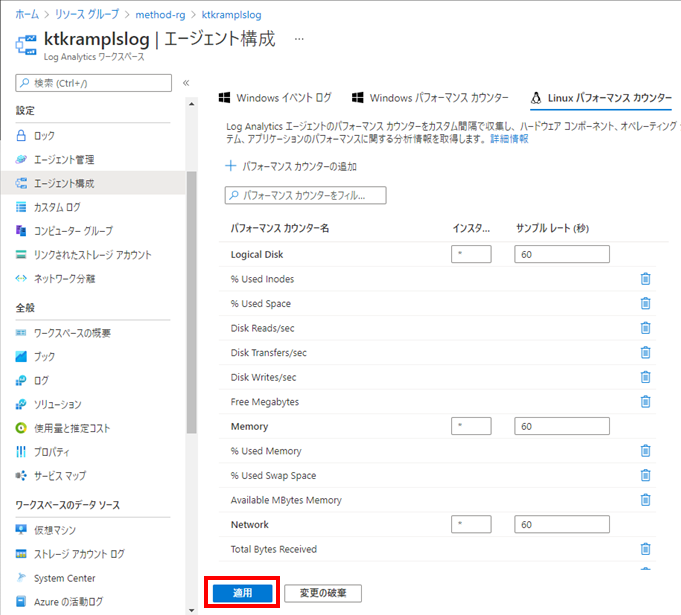Delete the Disk Writes/sec counter
This screenshot has width=681, height=615.
(645, 377)
